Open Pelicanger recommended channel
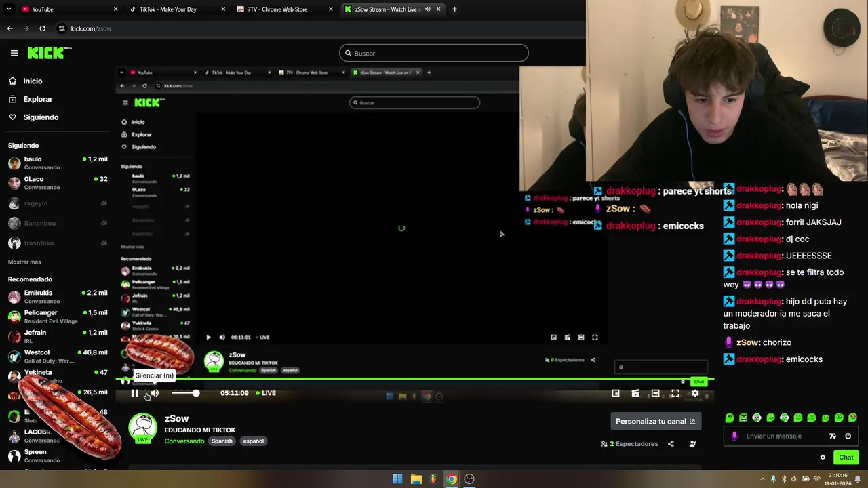The height and width of the screenshot is (488, 868). tap(58, 317)
